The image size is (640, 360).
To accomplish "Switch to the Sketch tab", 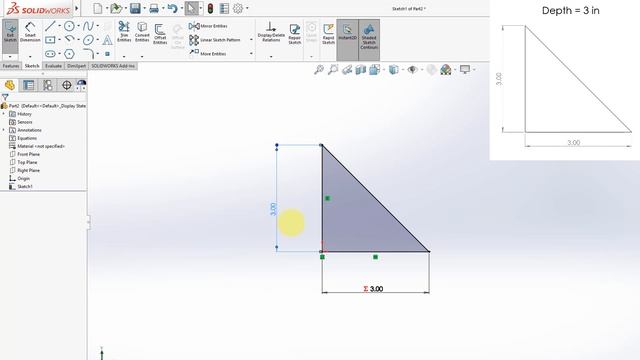I will [32, 66].
